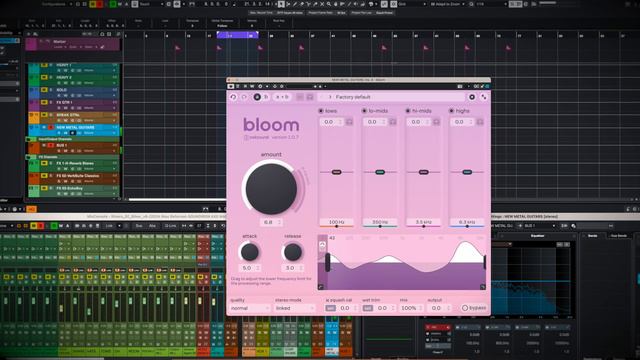Screen dimensions: 640x360
Task: Select the Marker track
Action: [73, 44]
